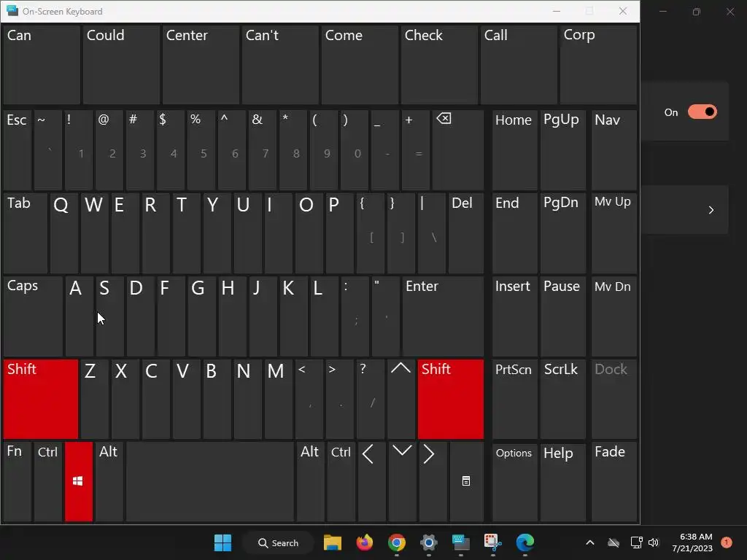This screenshot has height=560, width=747.
Task: Expand the chevron row in Settings window
Action: pos(711,210)
